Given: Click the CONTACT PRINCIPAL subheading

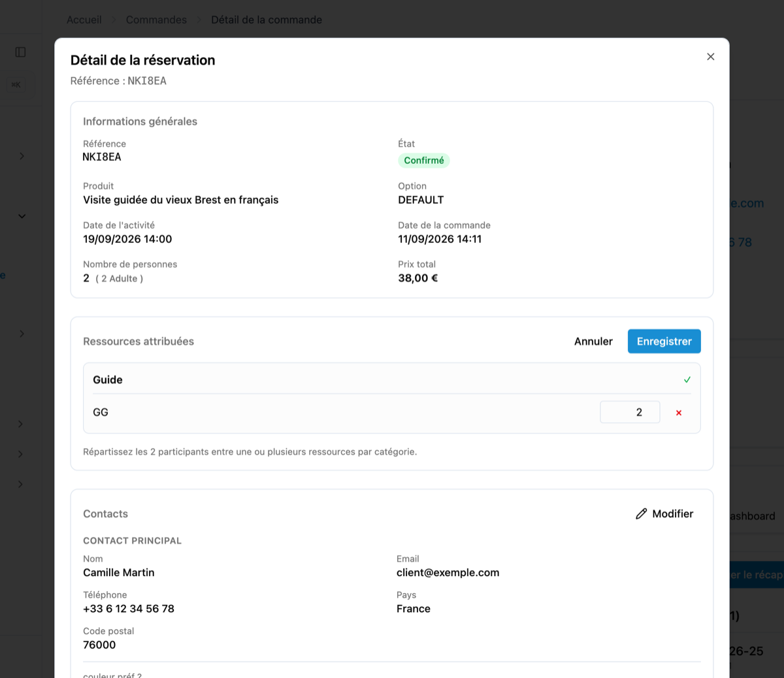Looking at the screenshot, I should (x=132, y=541).
